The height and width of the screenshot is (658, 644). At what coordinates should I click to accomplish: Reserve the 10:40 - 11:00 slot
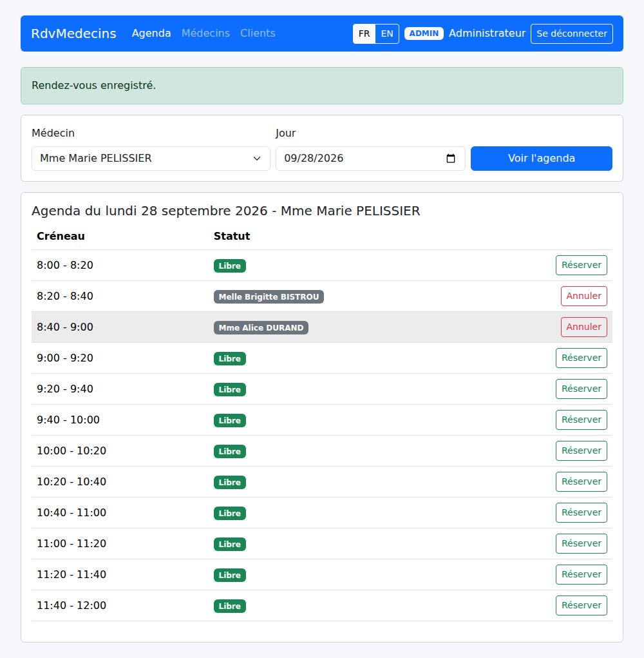coord(581,513)
